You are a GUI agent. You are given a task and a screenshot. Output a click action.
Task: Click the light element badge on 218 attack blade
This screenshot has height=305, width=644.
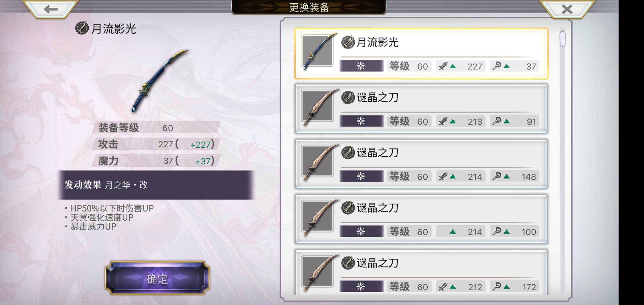point(361,121)
